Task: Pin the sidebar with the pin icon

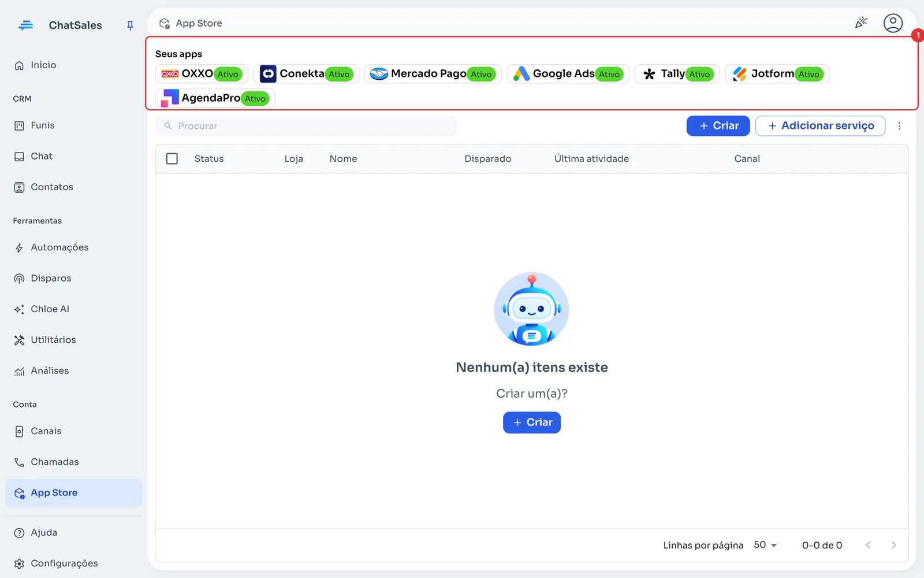Action: pyautogui.click(x=130, y=25)
